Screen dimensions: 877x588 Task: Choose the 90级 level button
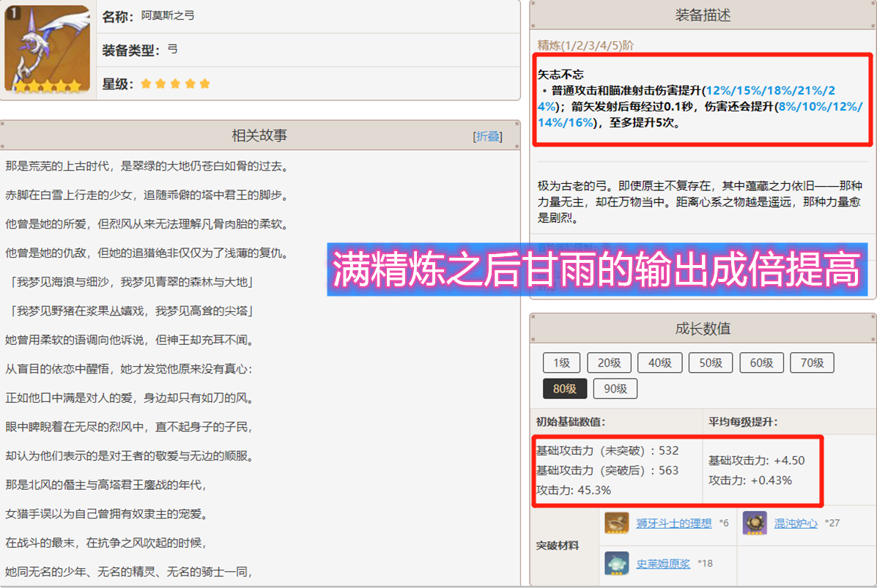[x=615, y=389]
